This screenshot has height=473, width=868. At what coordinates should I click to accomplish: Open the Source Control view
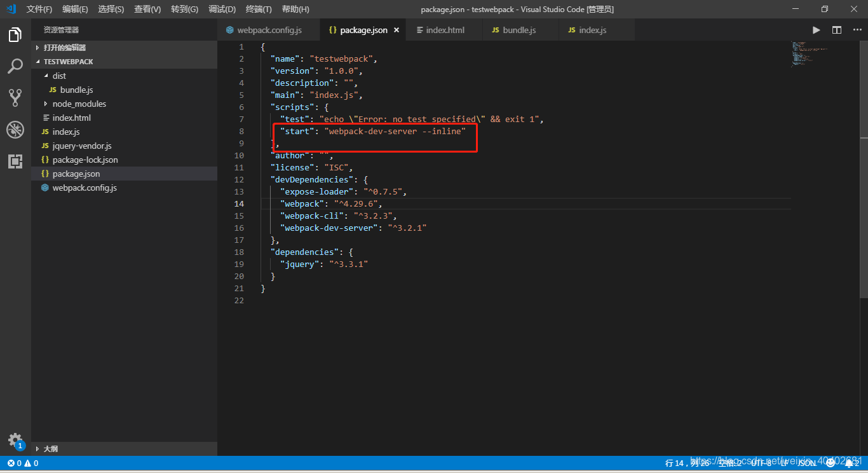[x=15, y=98]
